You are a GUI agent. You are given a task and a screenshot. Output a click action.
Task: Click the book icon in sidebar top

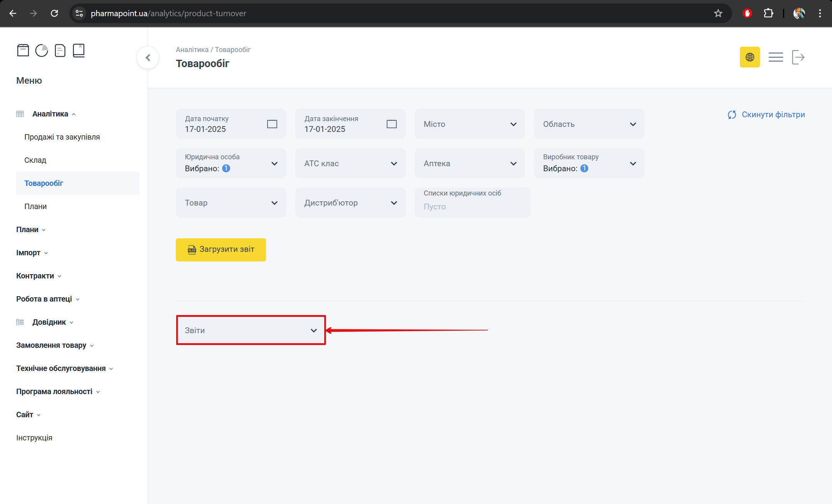click(79, 51)
